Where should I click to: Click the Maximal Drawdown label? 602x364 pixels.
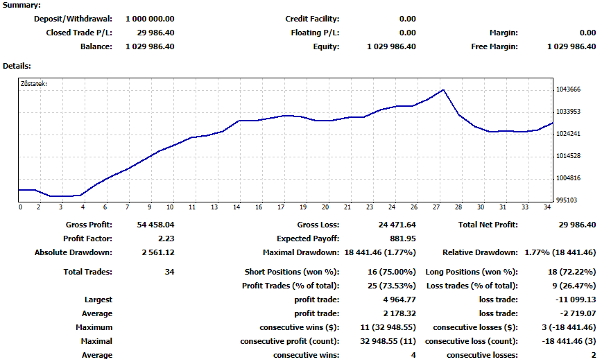click(x=301, y=252)
